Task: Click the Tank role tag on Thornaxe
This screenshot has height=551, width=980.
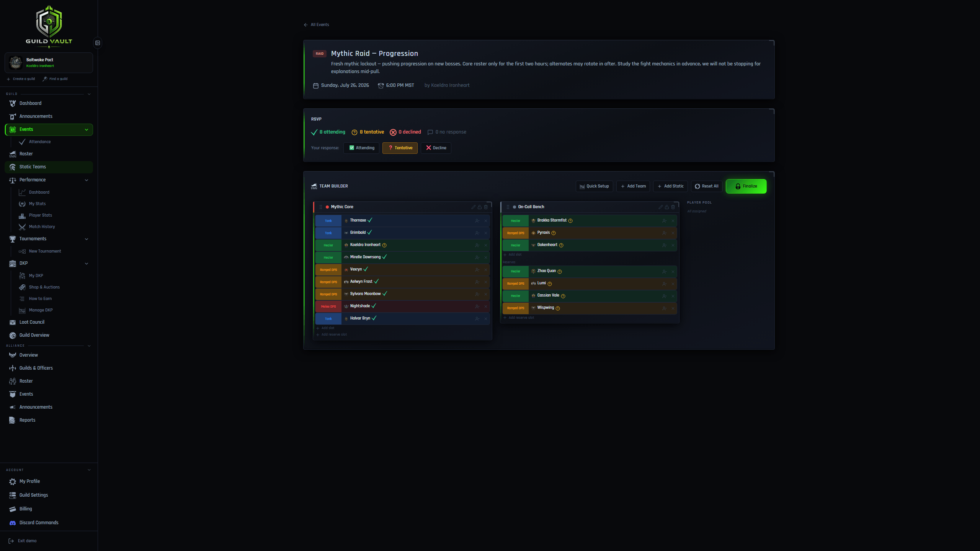Action: tap(328, 221)
